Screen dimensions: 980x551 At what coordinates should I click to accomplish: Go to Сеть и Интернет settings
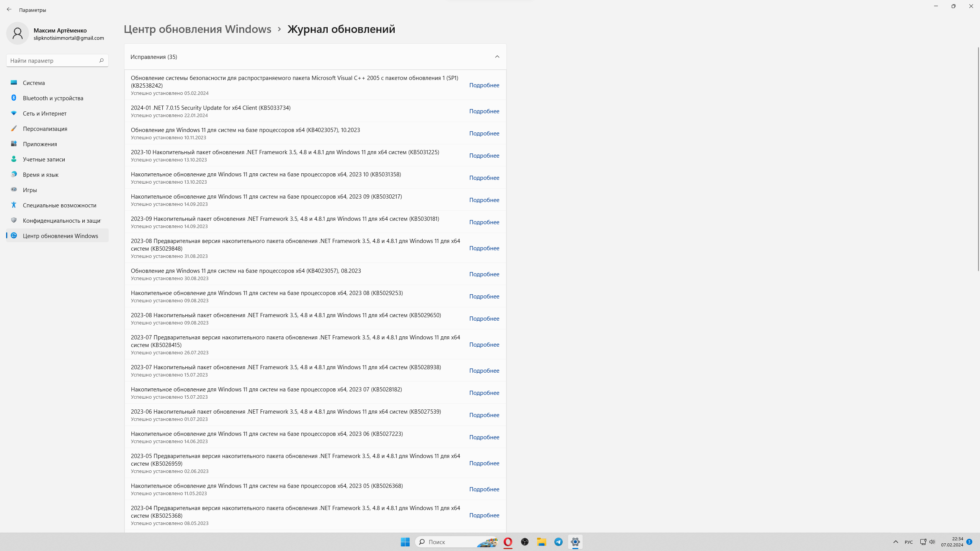tap(57, 113)
